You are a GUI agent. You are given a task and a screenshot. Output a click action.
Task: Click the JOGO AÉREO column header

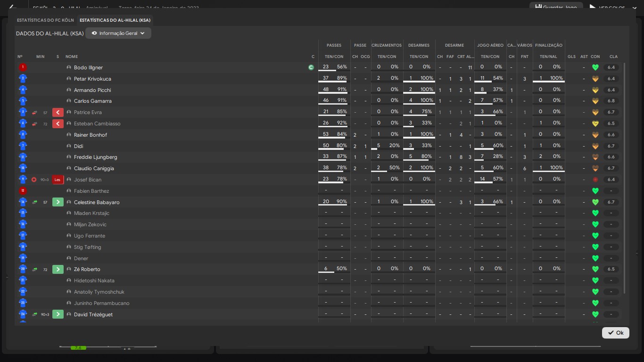[490, 45]
